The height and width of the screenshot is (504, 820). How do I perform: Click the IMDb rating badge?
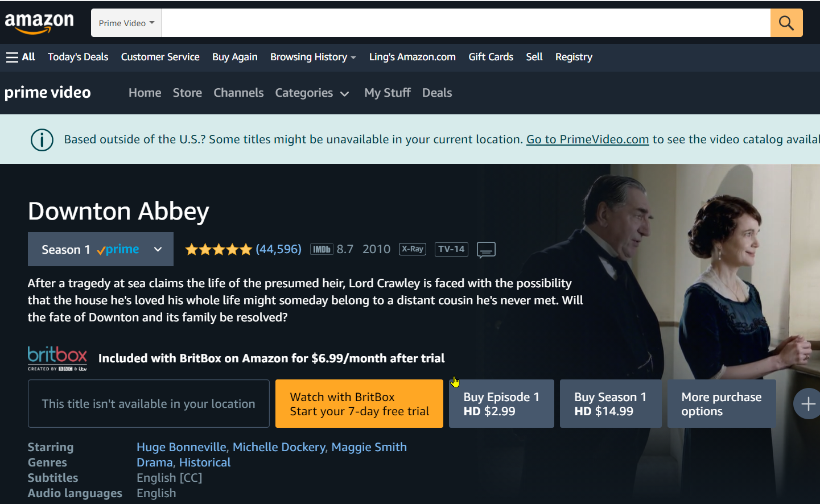point(322,249)
